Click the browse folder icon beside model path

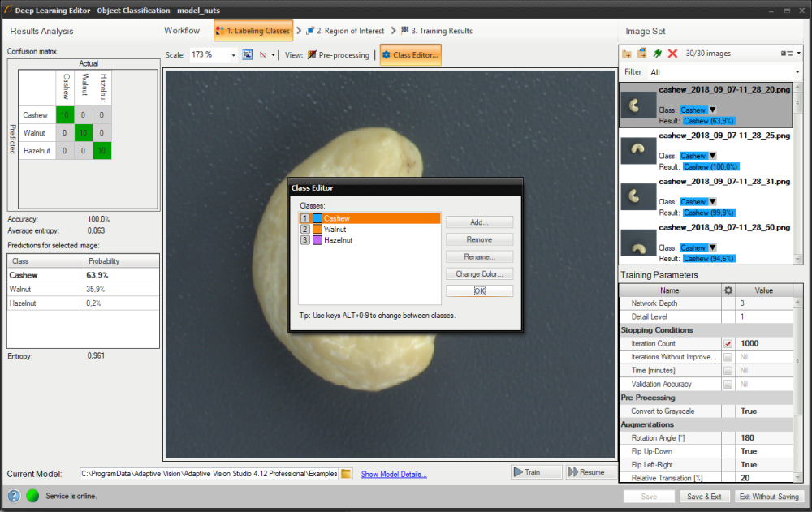(346, 474)
